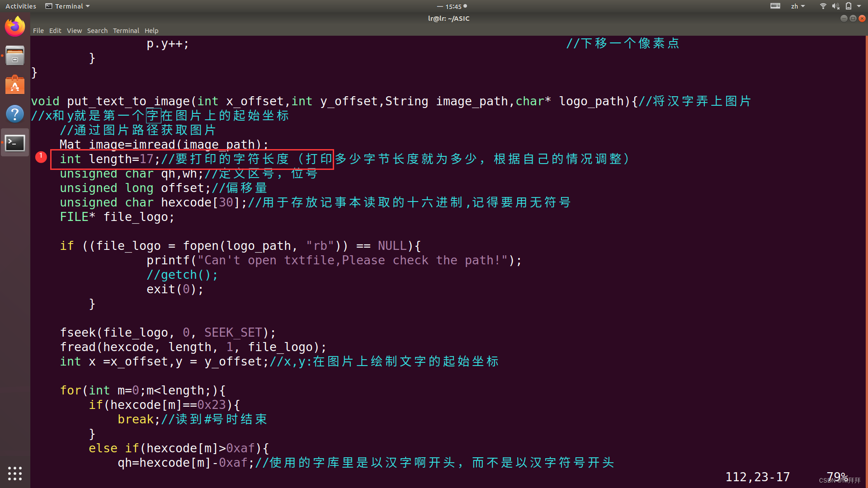Click the red numbered marker 1

pyautogui.click(x=41, y=157)
